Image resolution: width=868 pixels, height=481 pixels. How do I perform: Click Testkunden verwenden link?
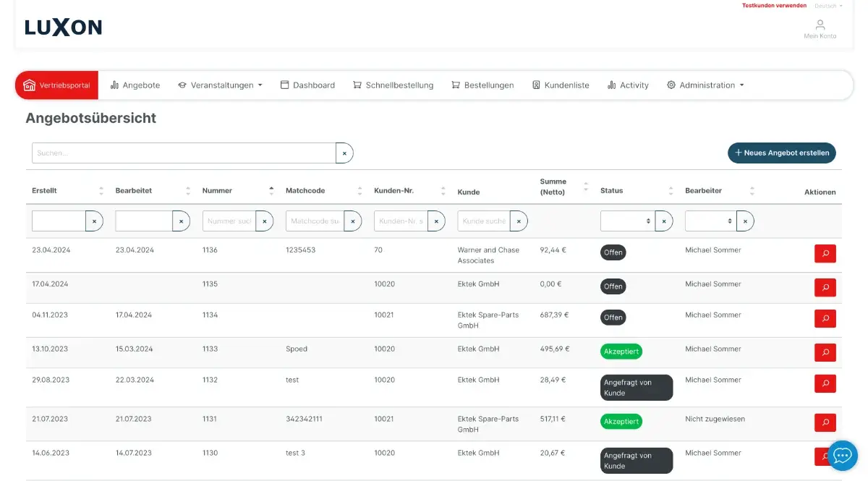pos(773,5)
